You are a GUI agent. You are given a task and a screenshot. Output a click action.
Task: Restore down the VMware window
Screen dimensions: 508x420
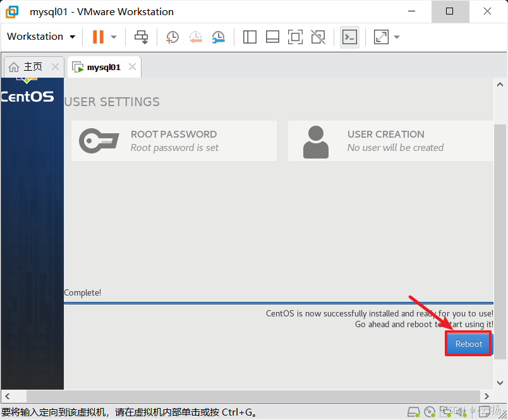pyautogui.click(x=450, y=11)
